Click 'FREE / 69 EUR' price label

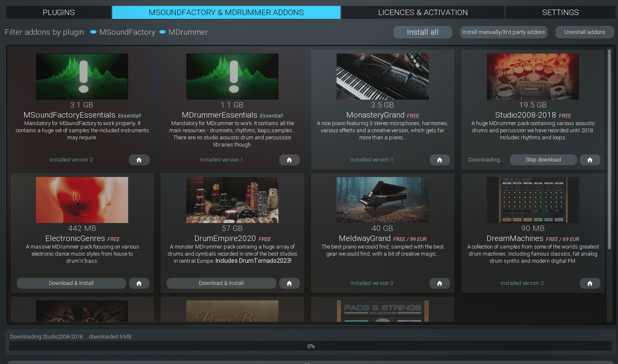(x=563, y=239)
